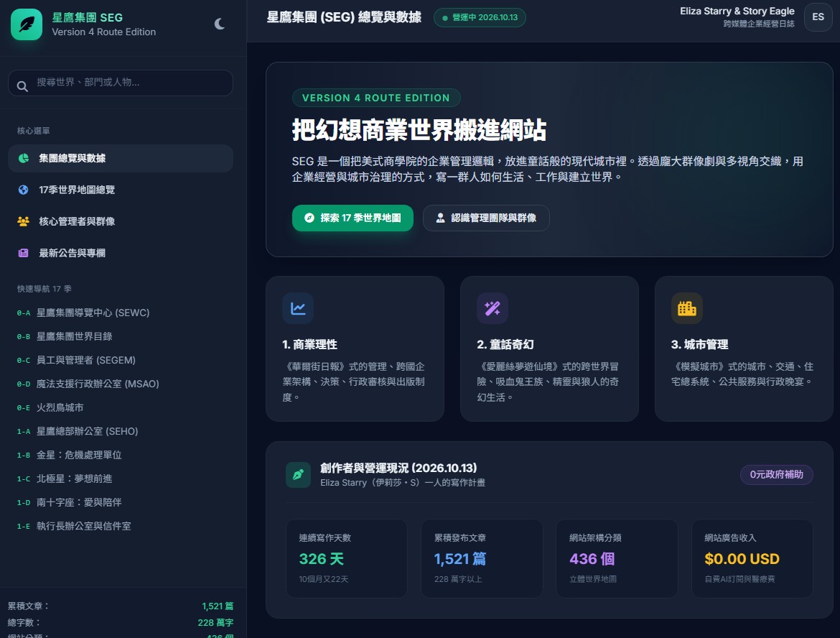Click sidebar footer 累積文章 1,521 篇 value

[218, 606]
